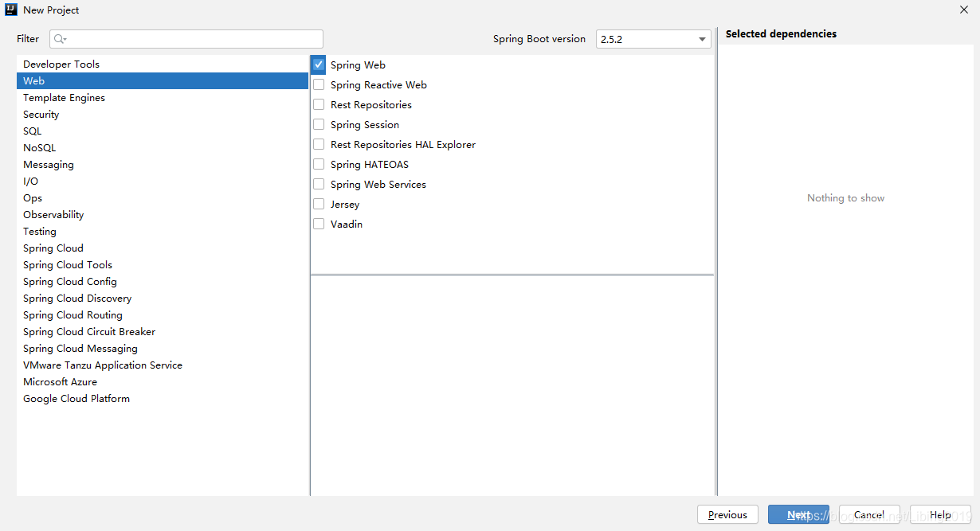Viewport: 980px width, 531px height.
Task: Click the Next button
Action: pos(798,514)
